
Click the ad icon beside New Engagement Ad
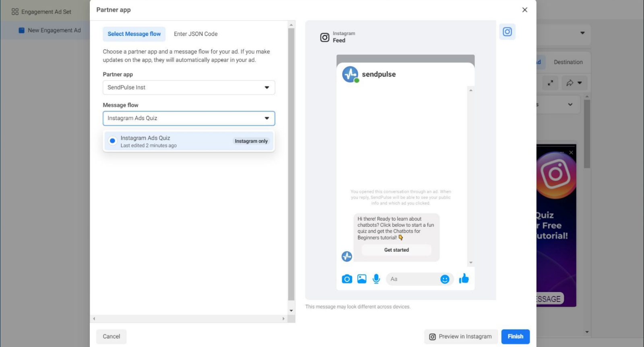point(22,30)
